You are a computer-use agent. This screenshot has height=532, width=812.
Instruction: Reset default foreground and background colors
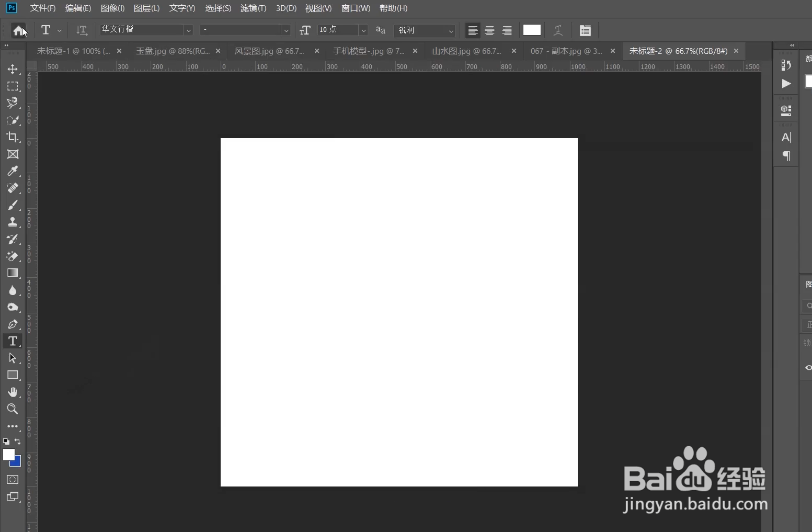6,442
